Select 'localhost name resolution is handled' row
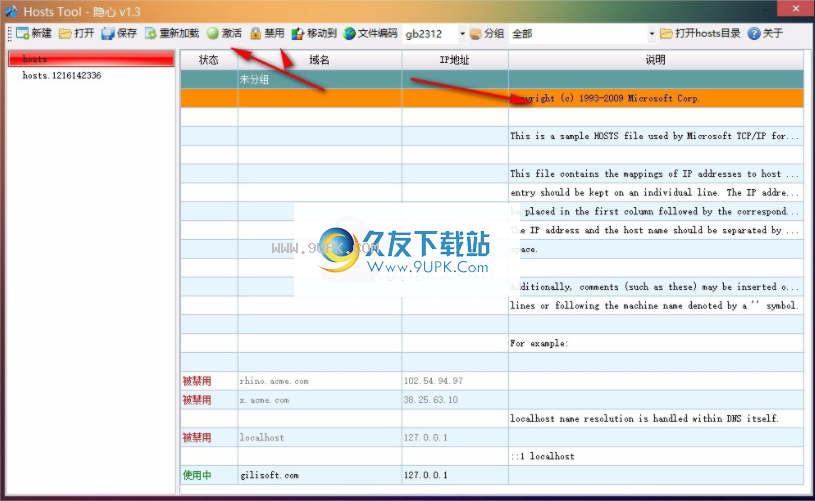The height and width of the screenshot is (501, 815). pos(492,418)
